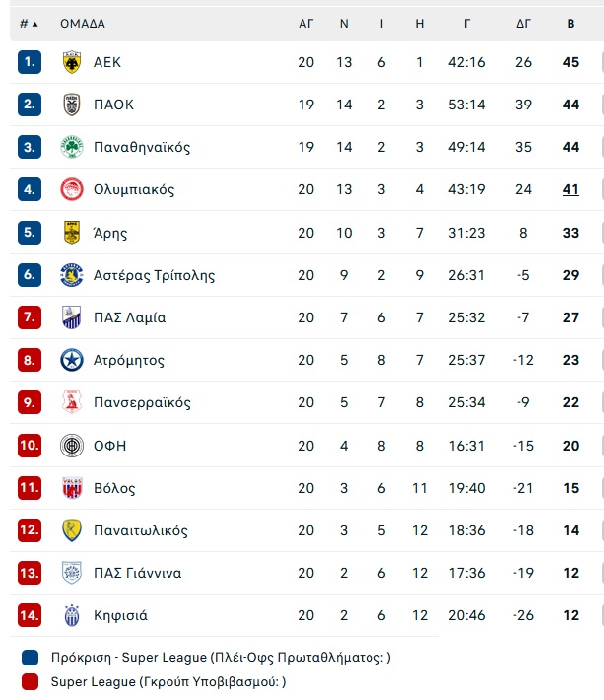Click the Kifisia blue striped crest
The height and width of the screenshot is (700, 604).
tap(71, 615)
